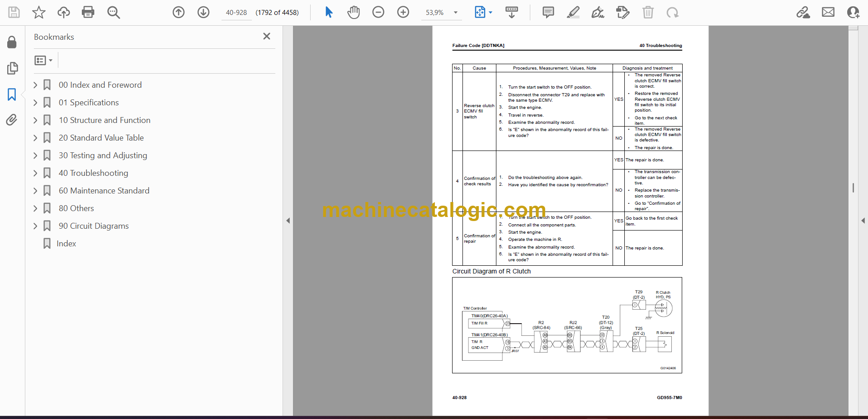Expand the right tools pane arrow
The width and height of the screenshot is (868, 419).
coord(863,221)
